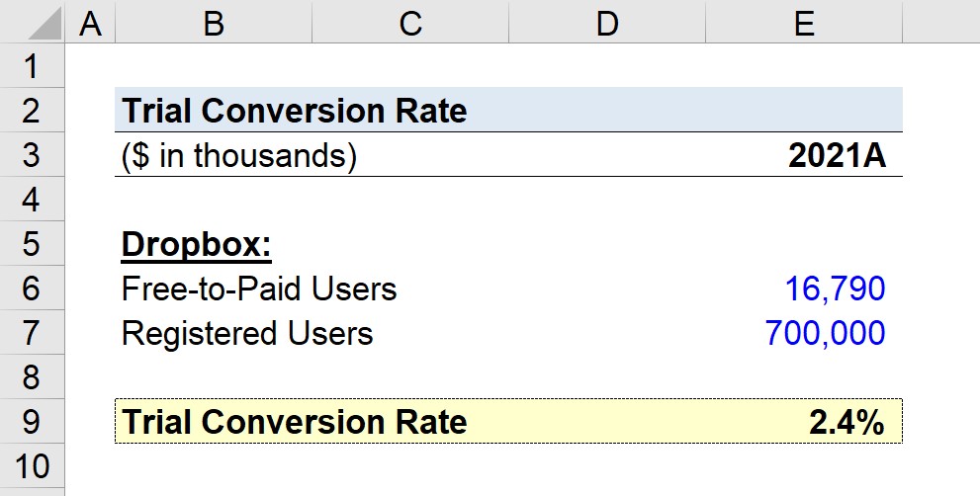Select row 5 header
The width and height of the screenshot is (980, 496).
tap(32, 243)
